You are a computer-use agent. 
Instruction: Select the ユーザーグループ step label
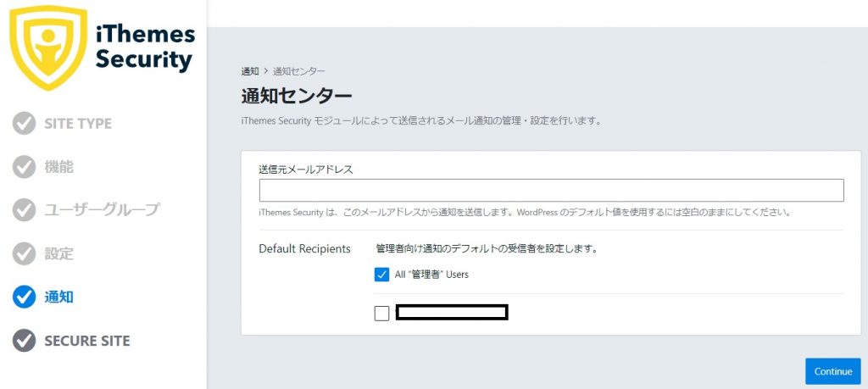pos(103,210)
